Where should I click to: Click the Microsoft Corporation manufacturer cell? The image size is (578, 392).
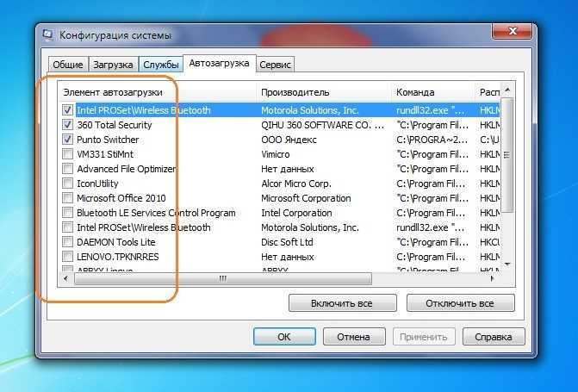306,198
